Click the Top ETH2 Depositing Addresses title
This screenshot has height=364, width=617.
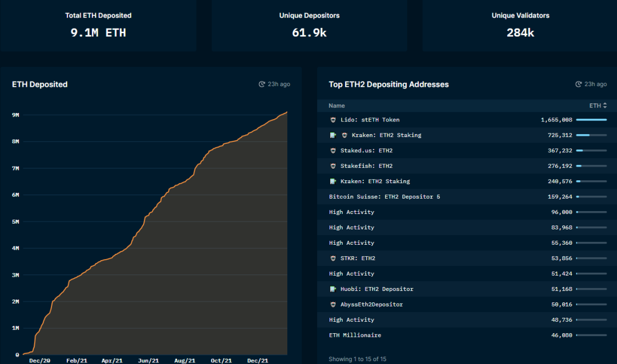389,84
